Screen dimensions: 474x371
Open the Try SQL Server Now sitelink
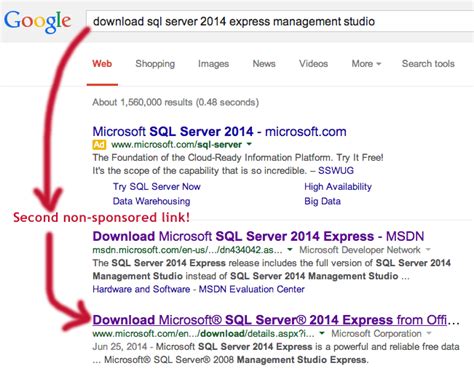[x=157, y=187]
